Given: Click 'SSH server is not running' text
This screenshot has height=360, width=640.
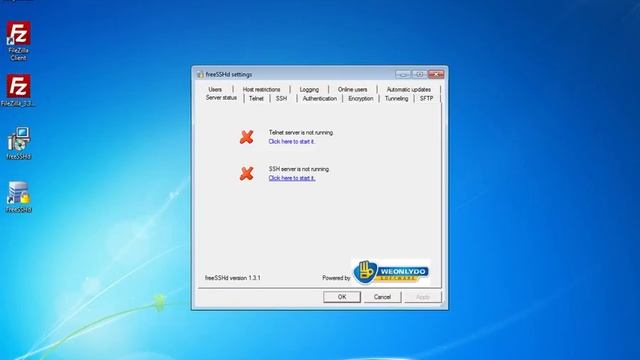Looking at the screenshot, I should click(299, 169).
